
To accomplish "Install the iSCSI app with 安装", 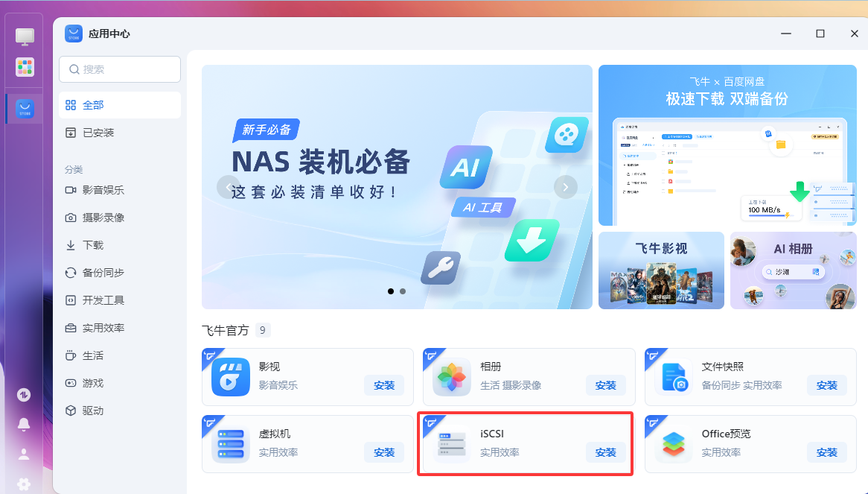I will [606, 452].
